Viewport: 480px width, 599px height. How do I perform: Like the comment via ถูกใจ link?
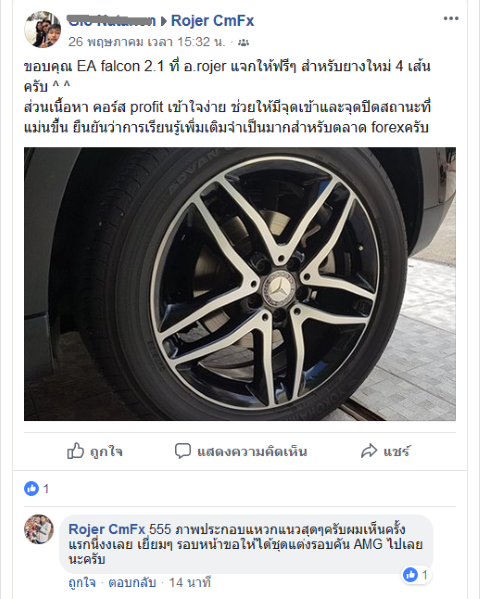(82, 583)
